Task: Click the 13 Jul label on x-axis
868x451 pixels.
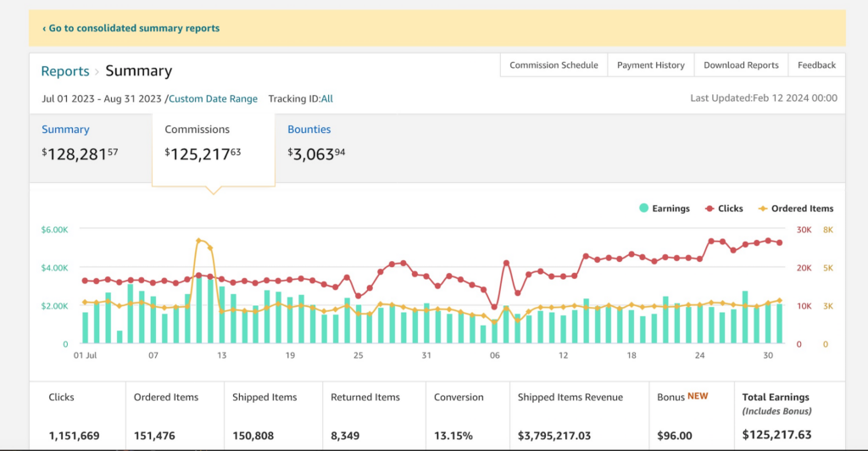Action: [x=221, y=356]
